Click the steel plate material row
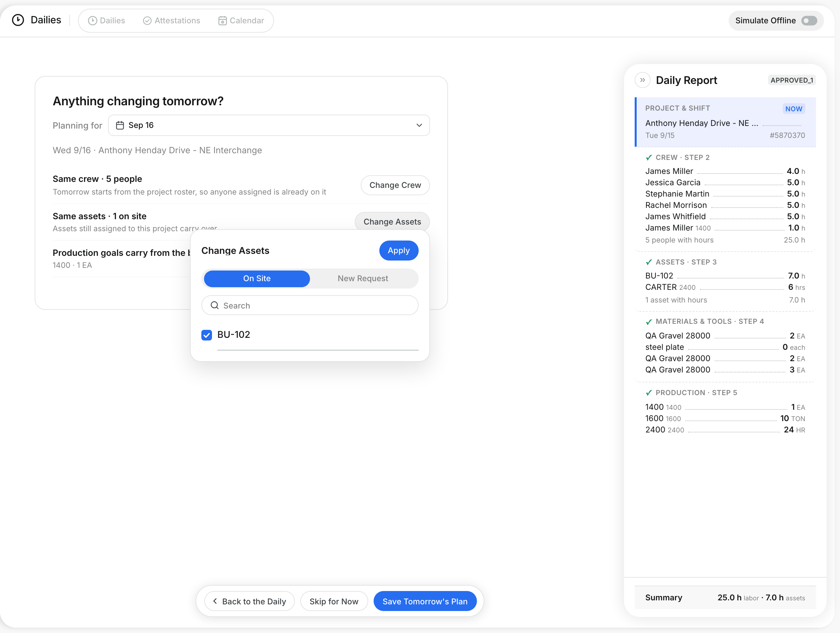 (x=725, y=347)
